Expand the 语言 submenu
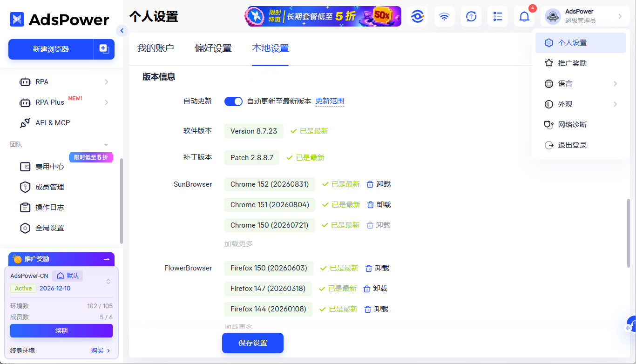The height and width of the screenshot is (364, 636). (615, 84)
